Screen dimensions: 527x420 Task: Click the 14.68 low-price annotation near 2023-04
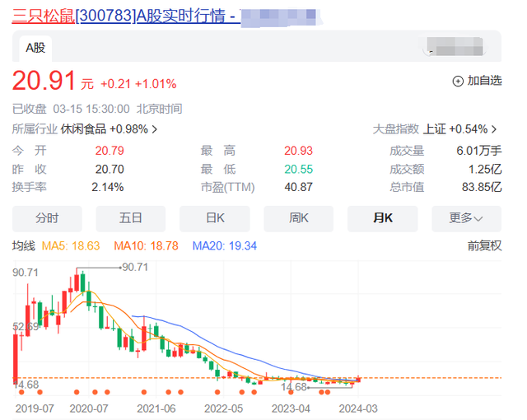coord(294,387)
